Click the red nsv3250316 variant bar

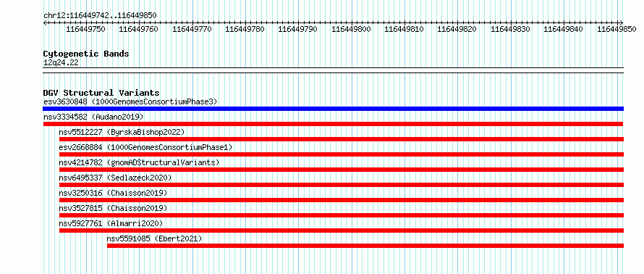[x=342, y=200]
